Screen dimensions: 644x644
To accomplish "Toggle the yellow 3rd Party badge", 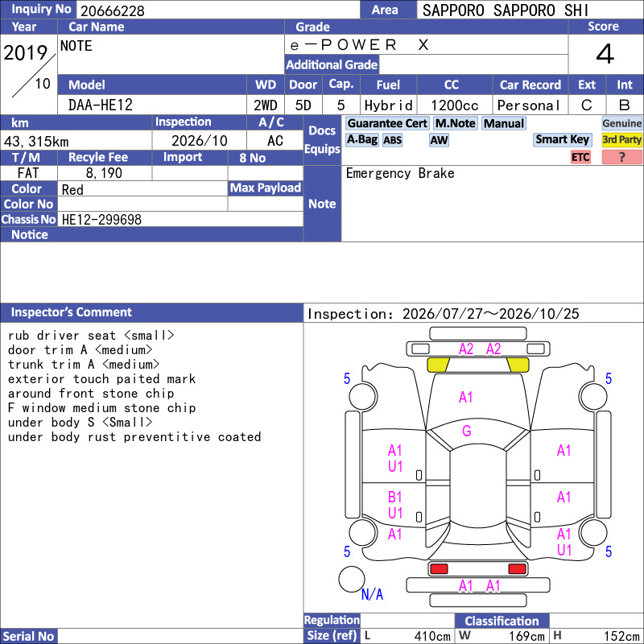I will point(621,139).
